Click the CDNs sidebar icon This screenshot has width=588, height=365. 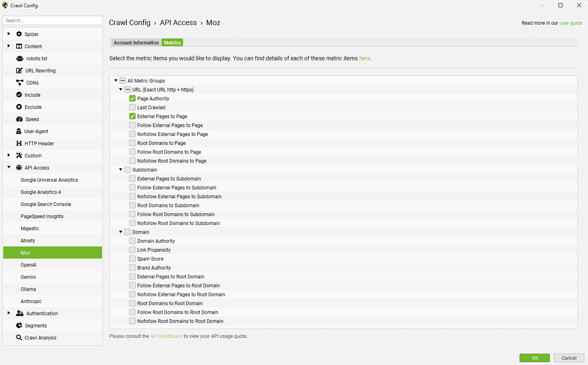(19, 83)
